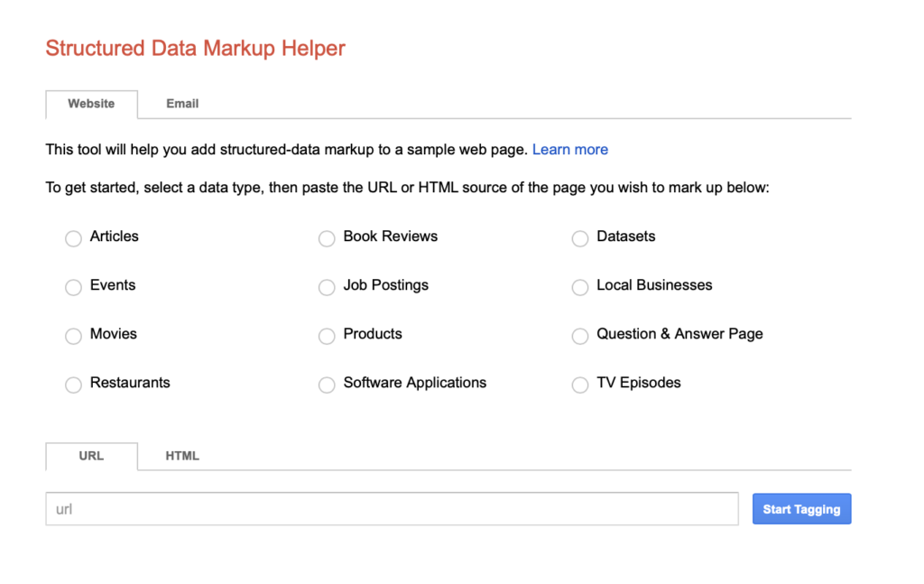Select the Articles radio button
This screenshot has width=924, height=584.
tap(73, 238)
